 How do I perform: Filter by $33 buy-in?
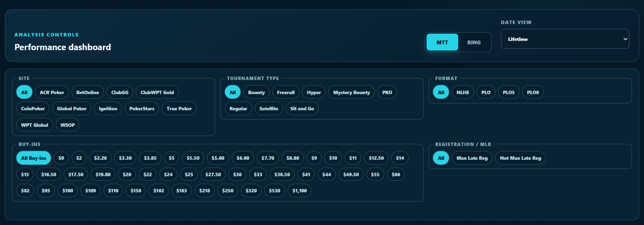point(258,174)
